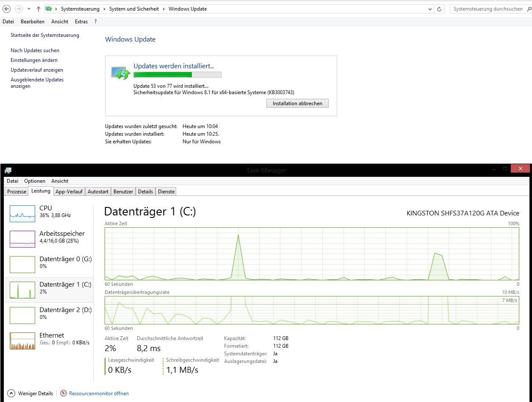The width and height of the screenshot is (532, 402).
Task: Switch to the Autostart tab
Action: pyautogui.click(x=98, y=192)
